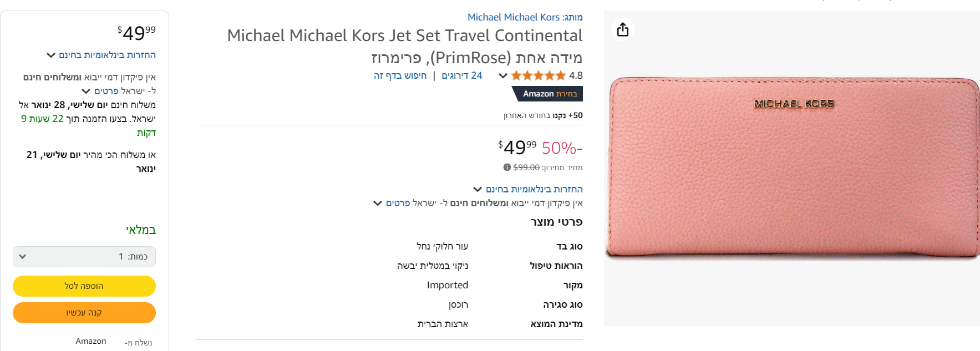Expand the returns chevron in the buy box

tap(51, 55)
